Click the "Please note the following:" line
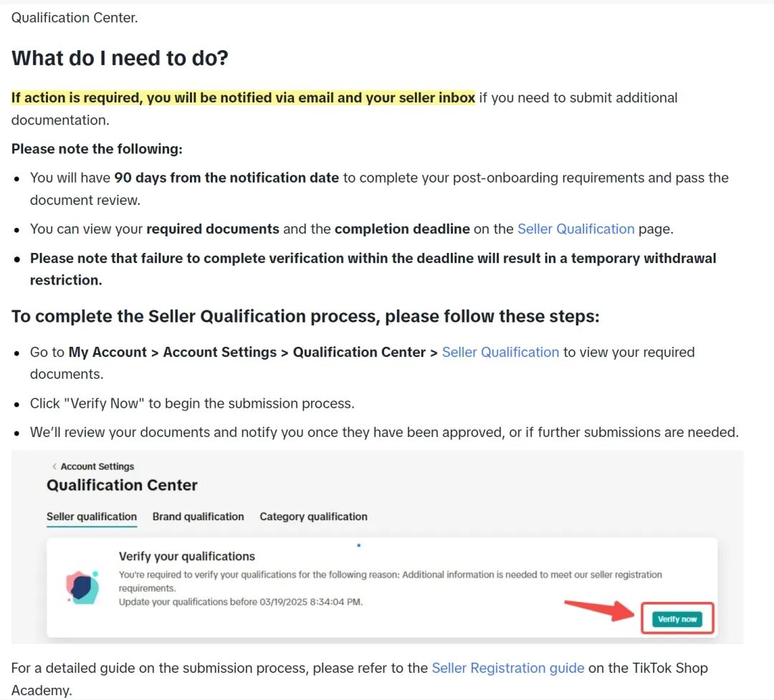This screenshot has width=774, height=700. 97,149
